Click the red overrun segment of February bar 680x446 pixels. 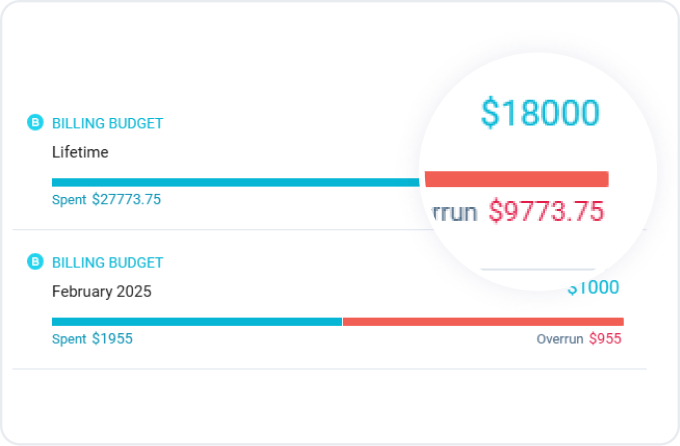coord(483,321)
